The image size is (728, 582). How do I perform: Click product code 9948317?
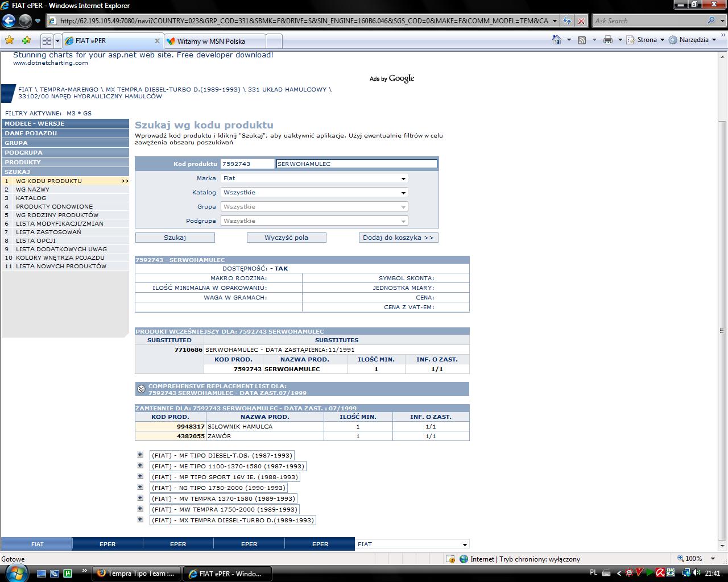[x=191, y=426]
